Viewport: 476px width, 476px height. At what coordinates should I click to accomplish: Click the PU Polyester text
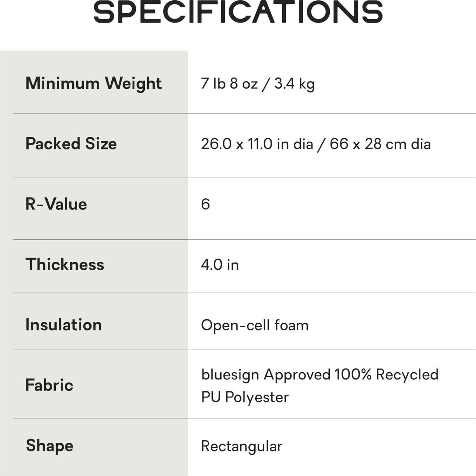[x=245, y=397]
